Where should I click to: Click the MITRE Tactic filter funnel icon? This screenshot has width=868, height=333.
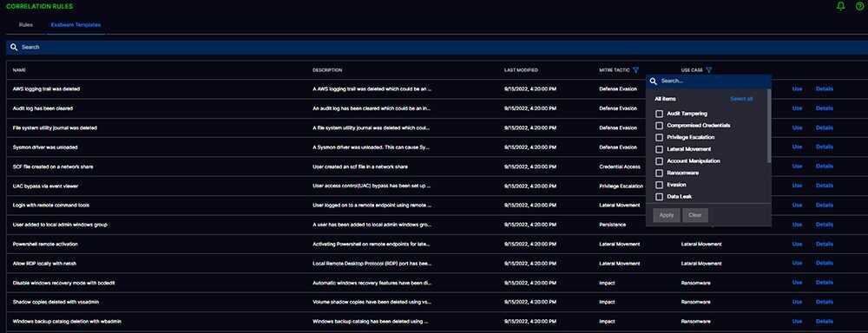coord(635,70)
